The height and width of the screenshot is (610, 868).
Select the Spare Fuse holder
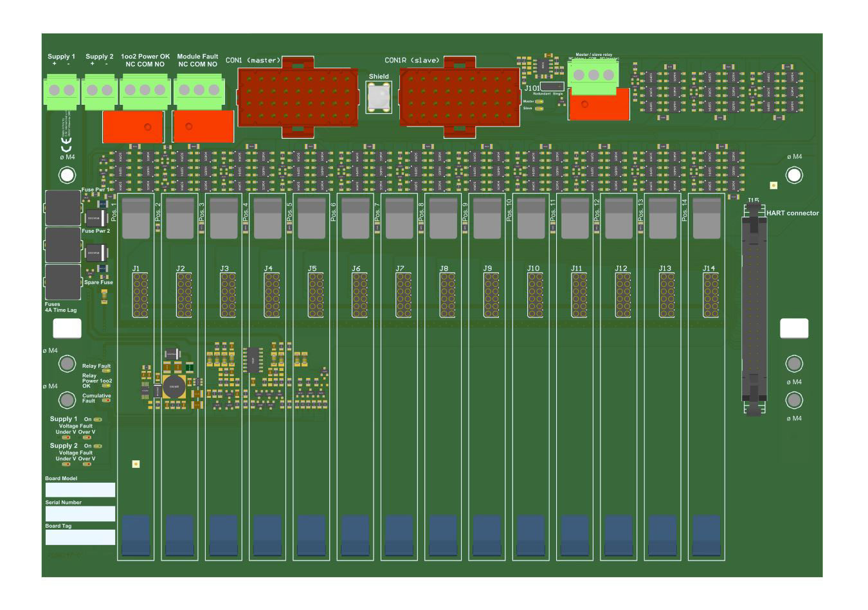[63, 282]
